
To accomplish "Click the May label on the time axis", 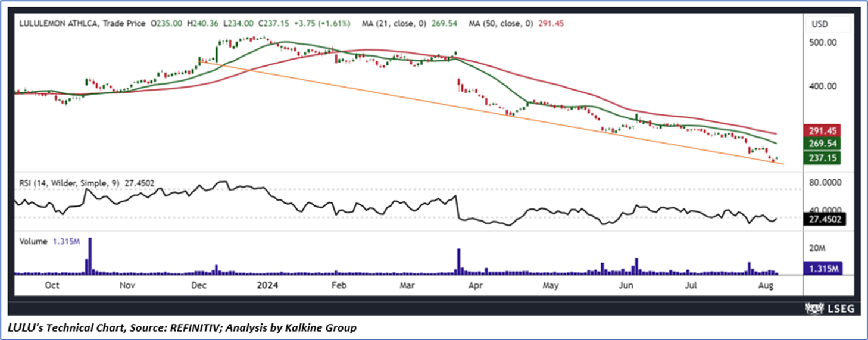I will (x=551, y=285).
